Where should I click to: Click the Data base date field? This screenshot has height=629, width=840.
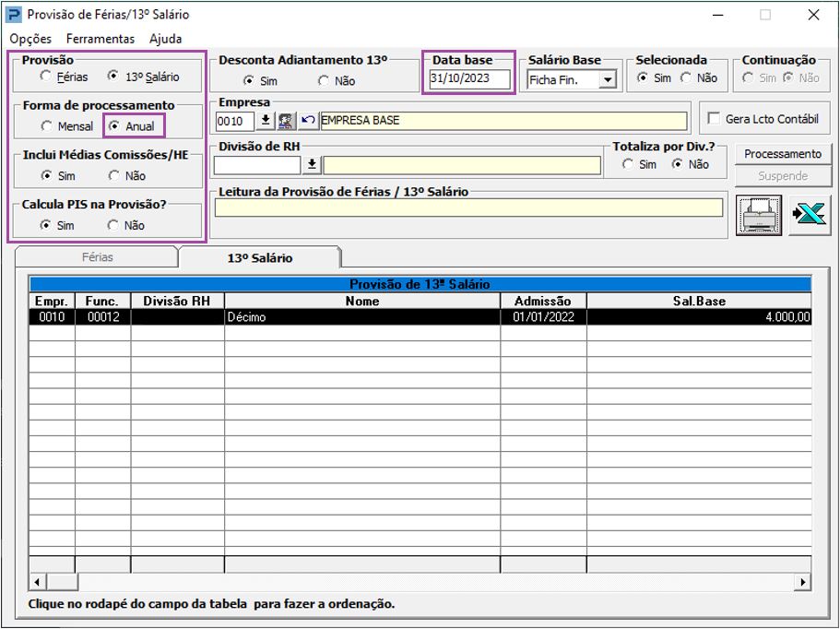pyautogui.click(x=469, y=78)
